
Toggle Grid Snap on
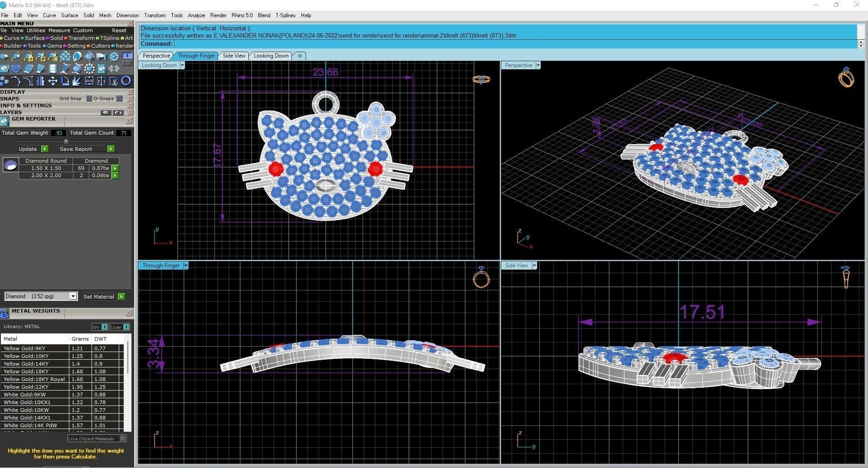click(x=89, y=98)
